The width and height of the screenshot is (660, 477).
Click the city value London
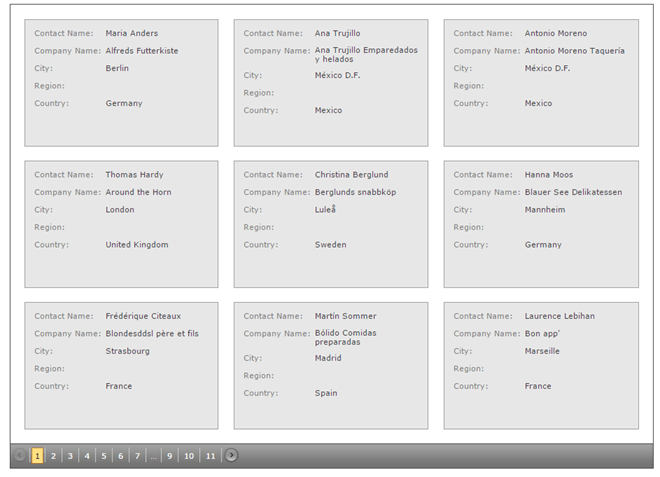pyautogui.click(x=120, y=210)
